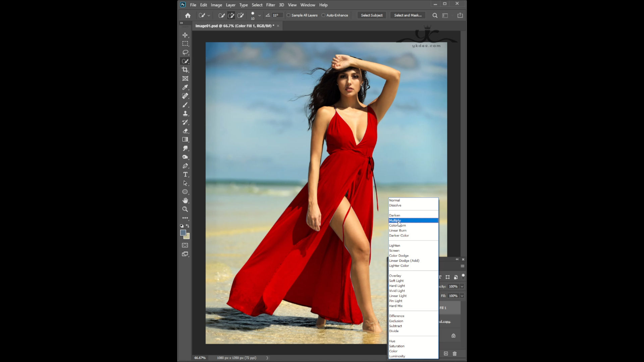Open the brush size picker dropdown
This screenshot has width=644, height=362.
(259, 15)
